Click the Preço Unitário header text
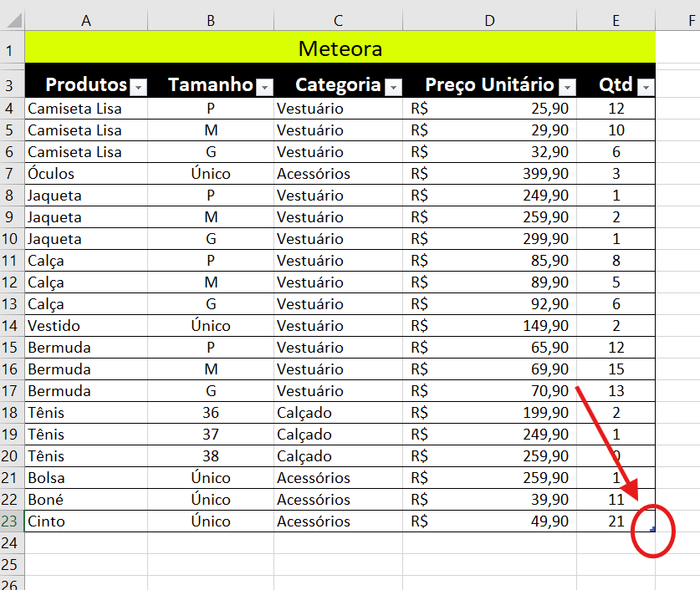The width and height of the screenshot is (700, 590). [489, 84]
